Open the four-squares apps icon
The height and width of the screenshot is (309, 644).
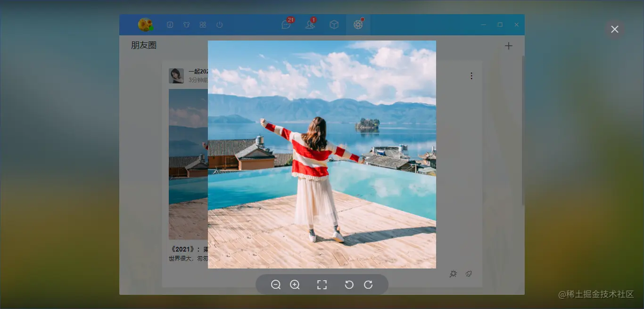tap(203, 24)
